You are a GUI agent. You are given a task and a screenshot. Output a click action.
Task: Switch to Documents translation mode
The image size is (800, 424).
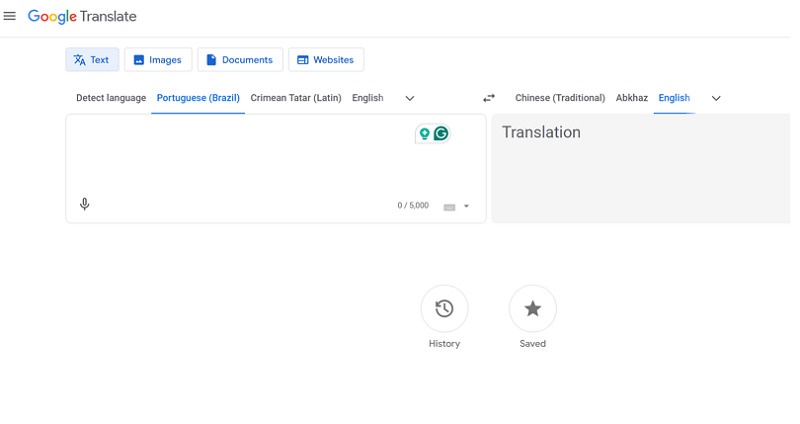pyautogui.click(x=240, y=60)
